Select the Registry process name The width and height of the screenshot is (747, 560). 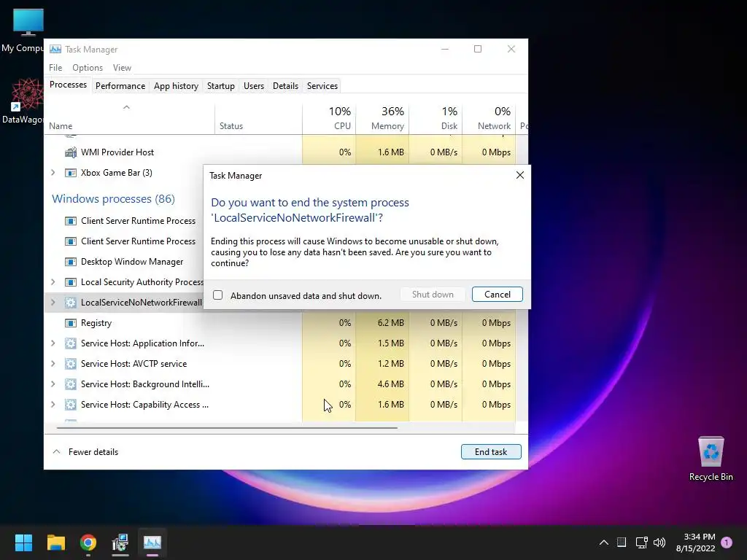click(x=96, y=323)
